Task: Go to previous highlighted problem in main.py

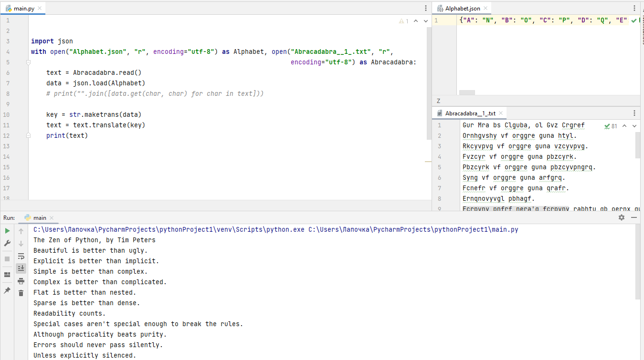Action: pyautogui.click(x=415, y=21)
